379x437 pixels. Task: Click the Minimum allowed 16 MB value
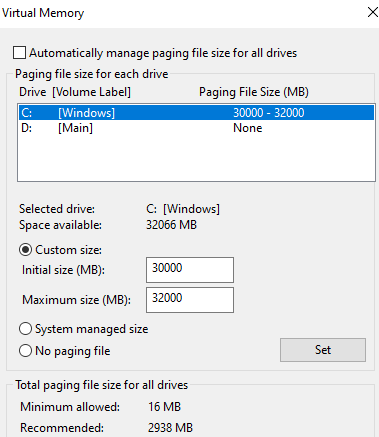(164, 407)
